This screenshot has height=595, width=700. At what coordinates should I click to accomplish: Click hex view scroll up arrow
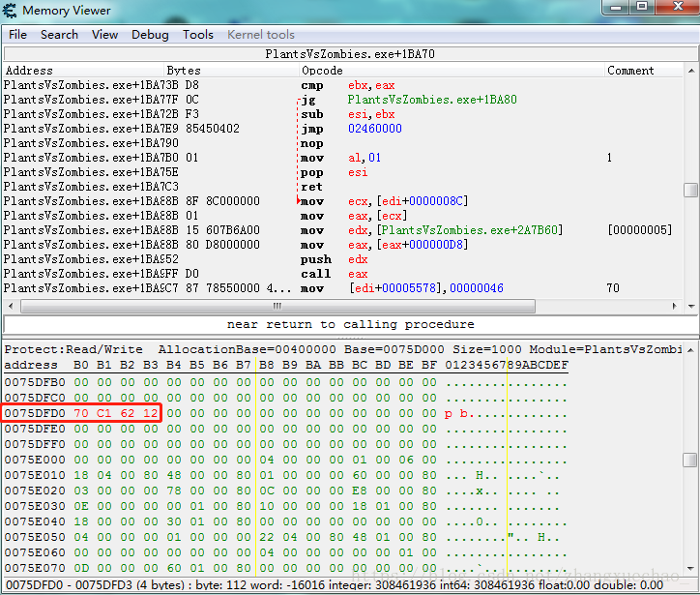[691, 350]
